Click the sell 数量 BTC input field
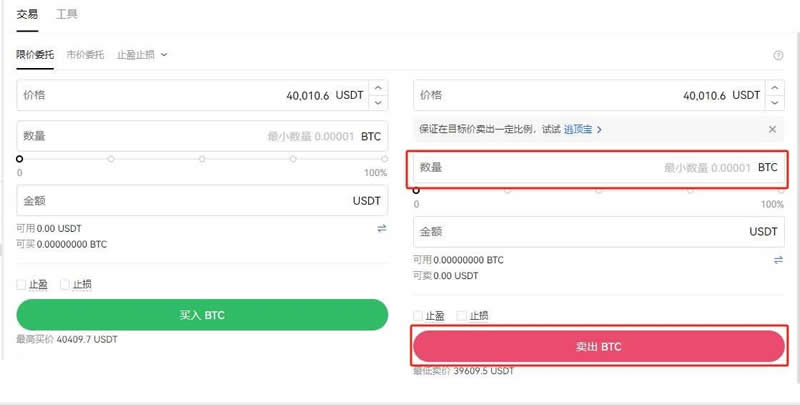The height and width of the screenshot is (405, 800). click(560, 168)
